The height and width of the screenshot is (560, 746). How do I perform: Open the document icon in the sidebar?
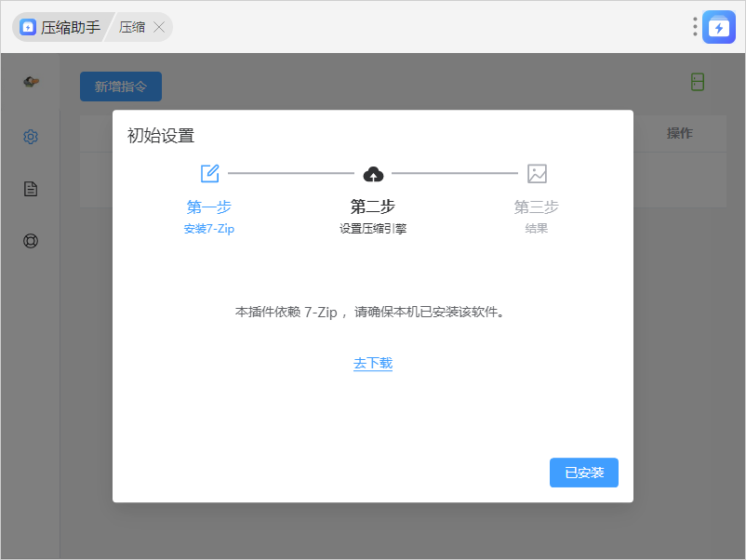click(x=31, y=189)
